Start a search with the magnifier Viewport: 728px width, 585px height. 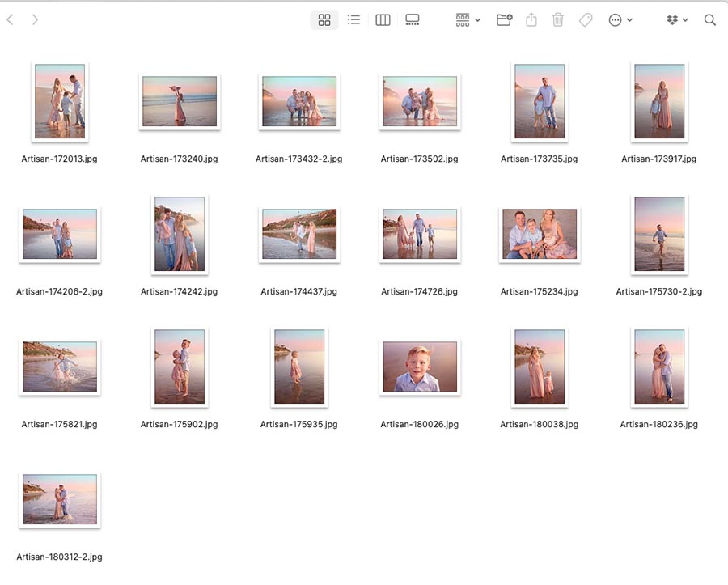point(710,19)
